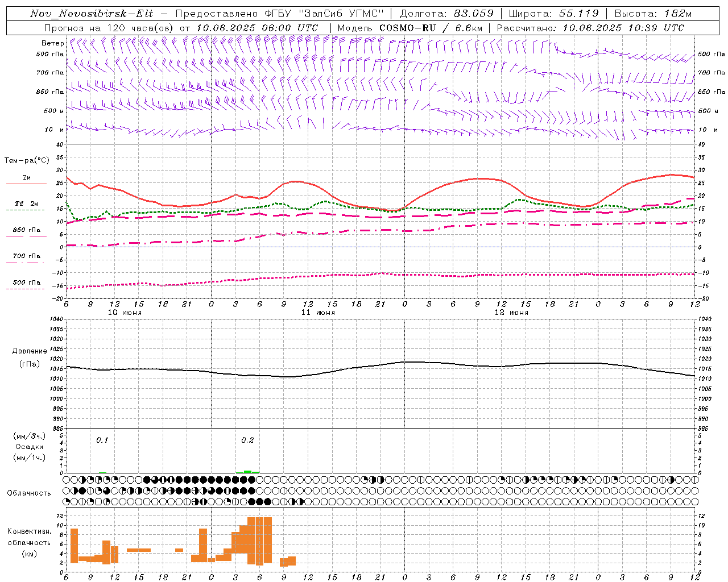Click the solid red 2м temperature legend line
The width and height of the screenshot is (728, 582).
26,184
